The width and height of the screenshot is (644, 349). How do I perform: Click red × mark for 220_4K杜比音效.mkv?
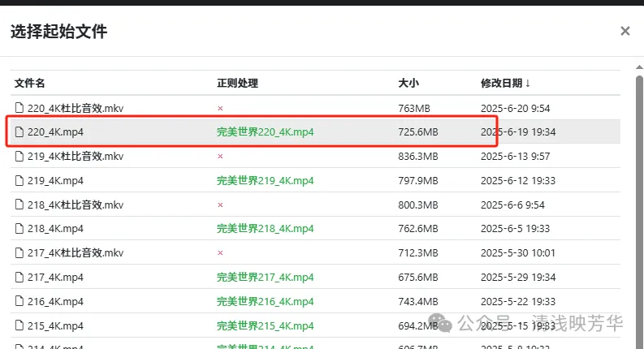[x=220, y=109]
